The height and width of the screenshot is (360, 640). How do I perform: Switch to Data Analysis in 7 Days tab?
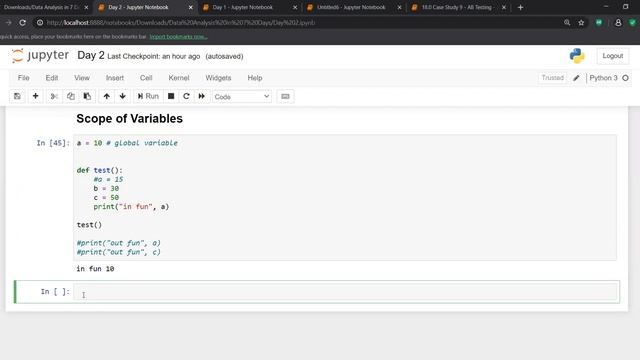tap(41, 7)
